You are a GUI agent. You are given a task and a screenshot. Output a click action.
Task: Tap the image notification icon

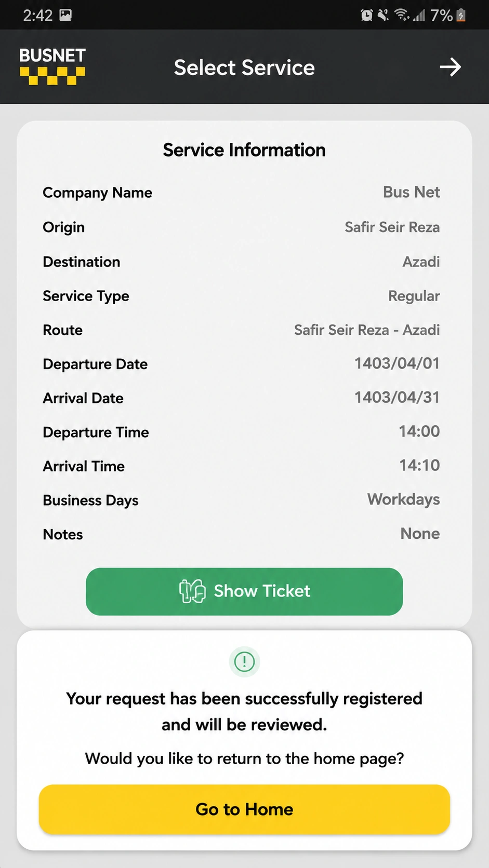65,15
